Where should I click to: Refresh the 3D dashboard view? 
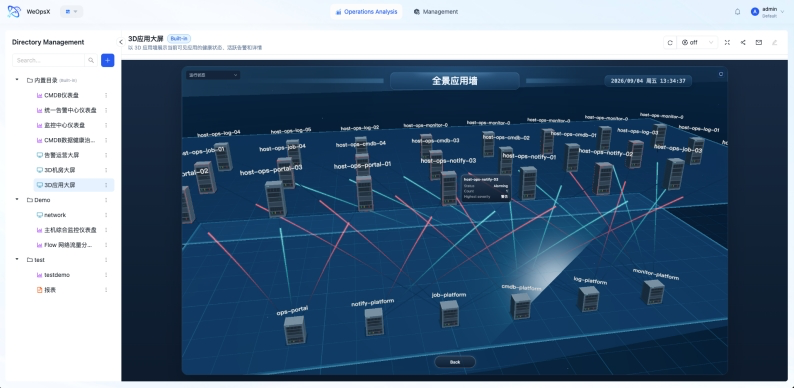click(670, 43)
